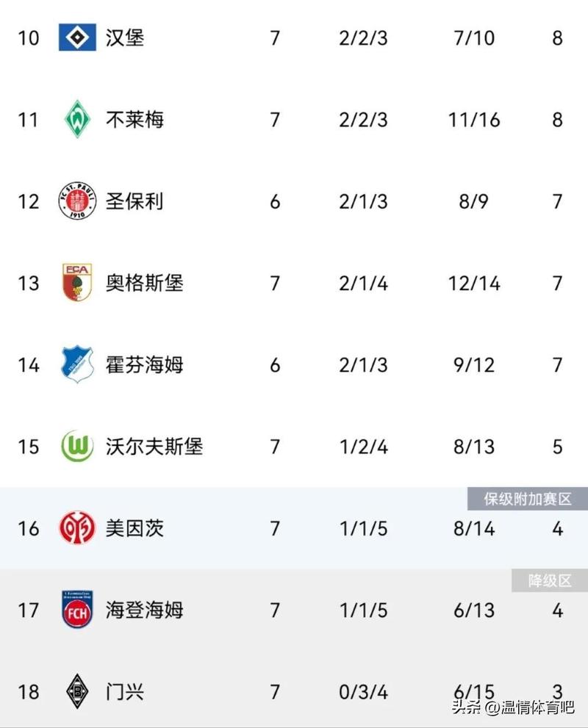
Task: Open team name 汉堡
Action: coord(125,37)
